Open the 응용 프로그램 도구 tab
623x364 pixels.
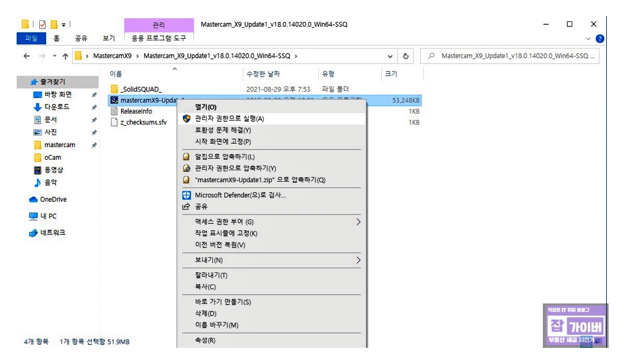pyautogui.click(x=159, y=38)
